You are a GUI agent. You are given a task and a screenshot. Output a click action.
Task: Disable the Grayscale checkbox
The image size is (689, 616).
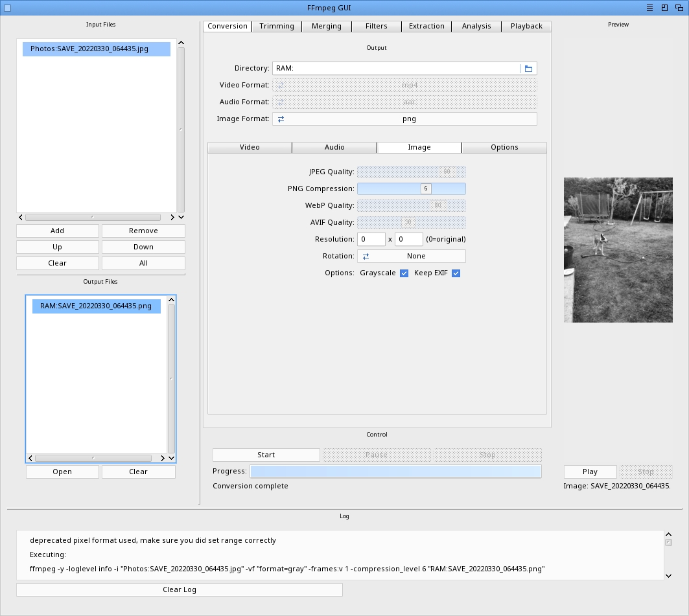(404, 273)
